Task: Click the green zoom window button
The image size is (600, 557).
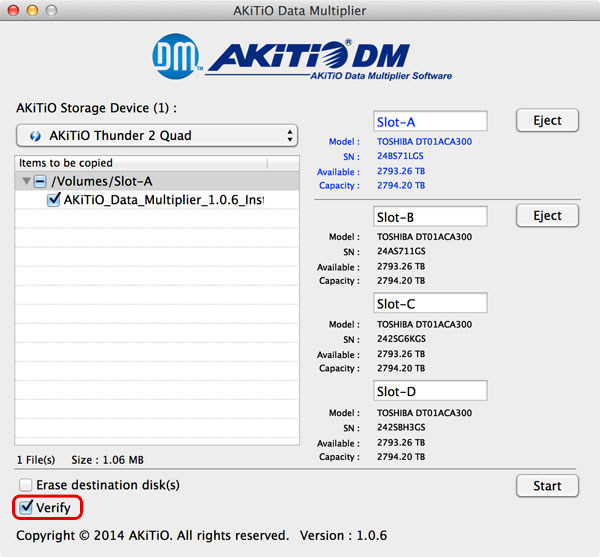Action: [x=52, y=11]
